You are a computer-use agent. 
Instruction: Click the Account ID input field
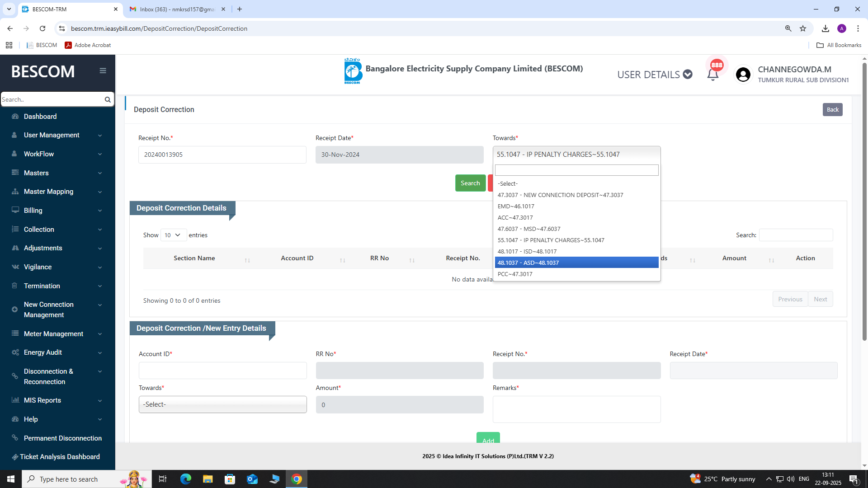click(x=222, y=371)
